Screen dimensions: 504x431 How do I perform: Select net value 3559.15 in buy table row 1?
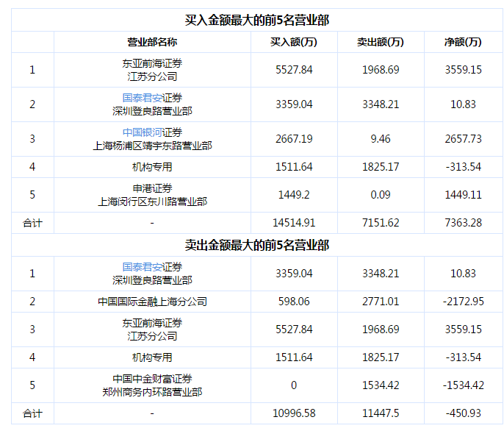[463, 70]
